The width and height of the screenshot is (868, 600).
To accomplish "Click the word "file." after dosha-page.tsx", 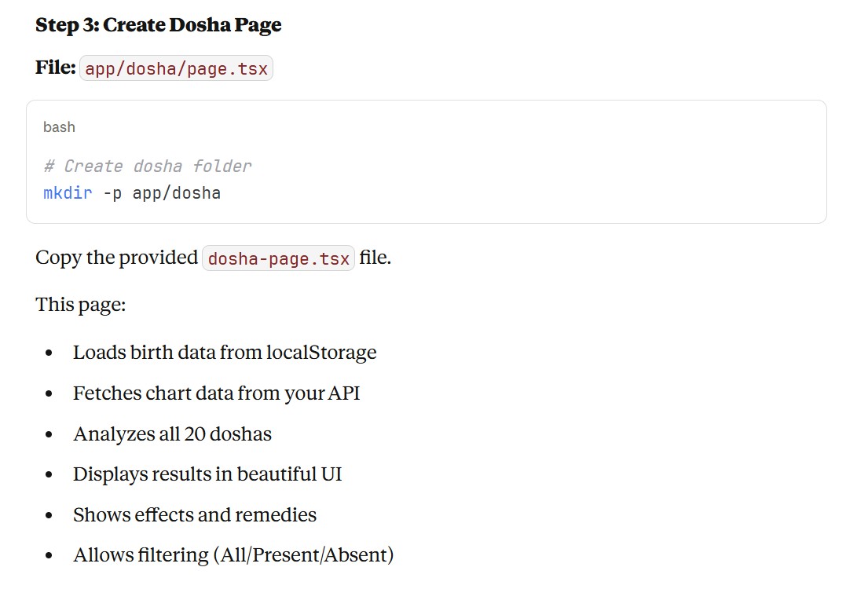I will (x=375, y=258).
